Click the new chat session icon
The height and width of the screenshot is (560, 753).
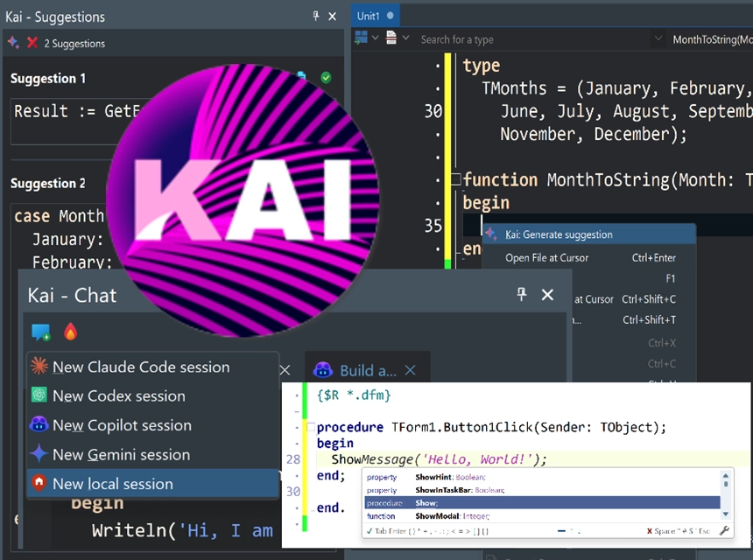[x=41, y=332]
